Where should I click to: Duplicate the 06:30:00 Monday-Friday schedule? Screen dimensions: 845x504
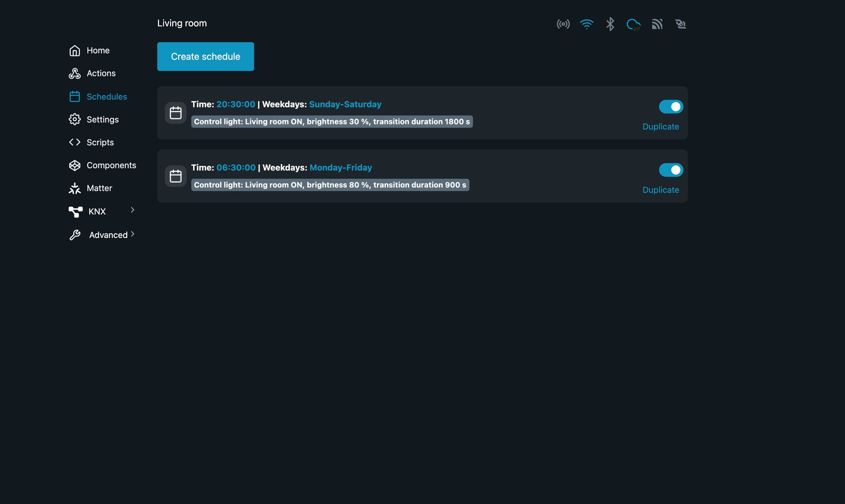click(661, 190)
